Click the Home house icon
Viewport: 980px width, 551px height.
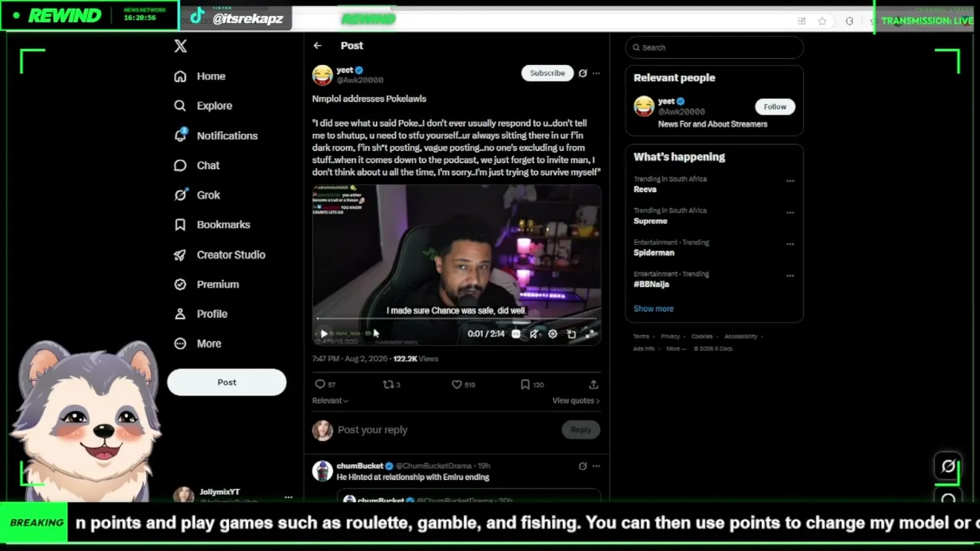(x=180, y=77)
